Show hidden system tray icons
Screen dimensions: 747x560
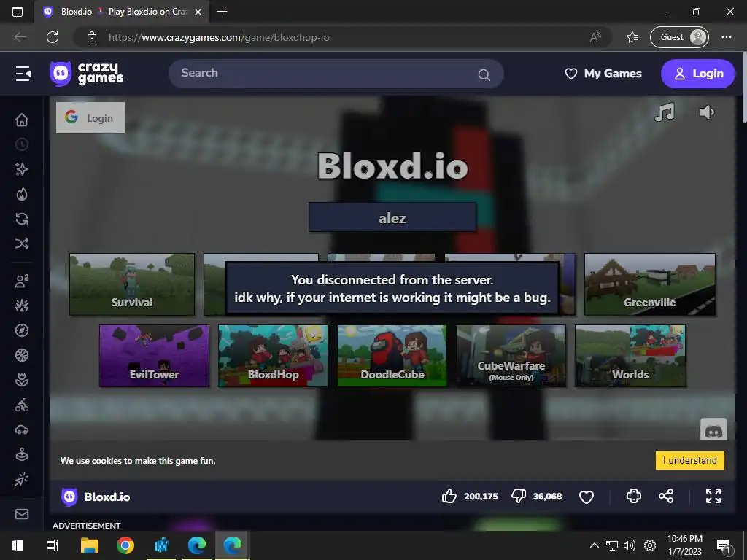[x=595, y=545]
